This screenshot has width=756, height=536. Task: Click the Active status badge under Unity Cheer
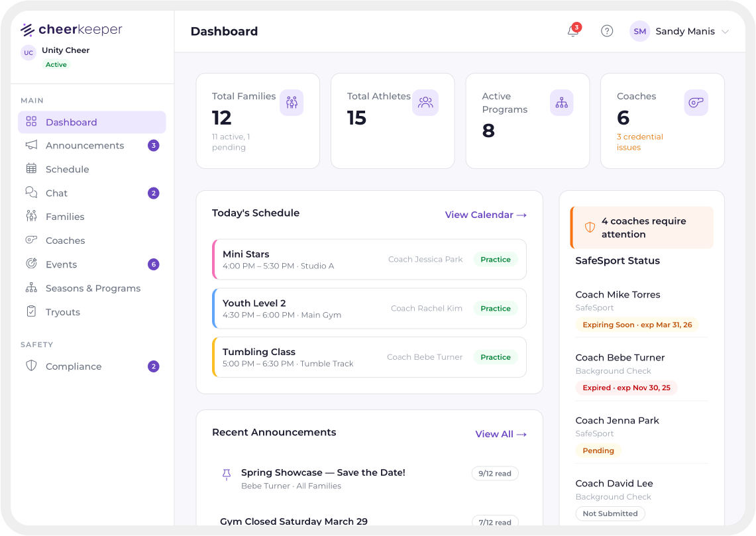(x=56, y=64)
